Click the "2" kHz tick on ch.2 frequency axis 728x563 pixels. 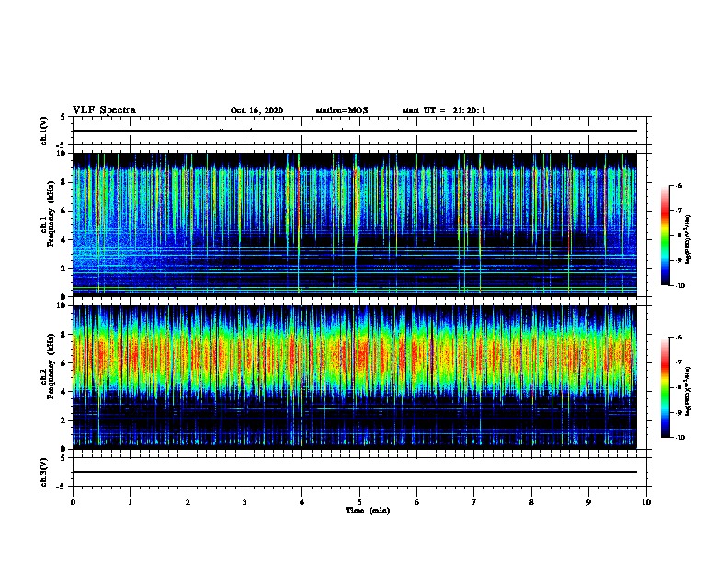coord(63,420)
